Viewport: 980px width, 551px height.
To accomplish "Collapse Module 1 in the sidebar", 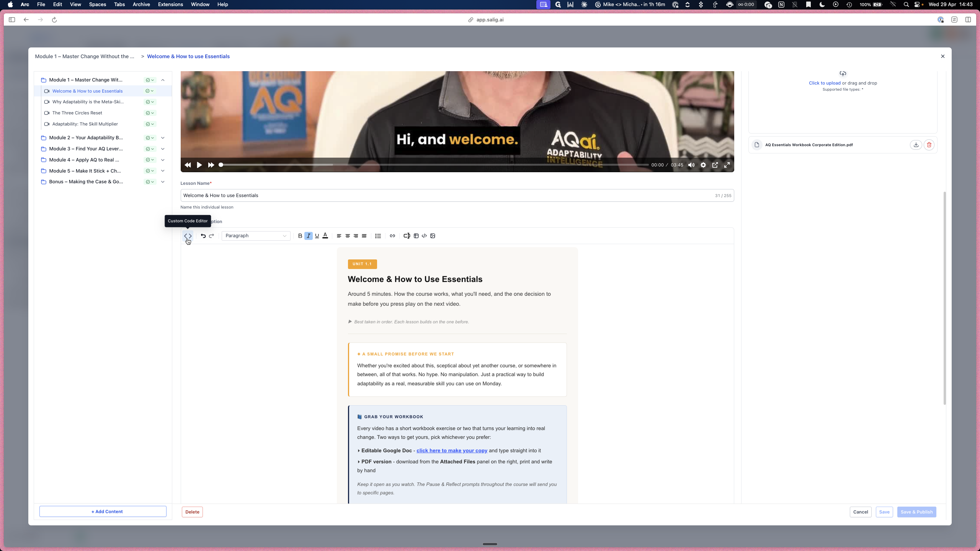I will click(x=163, y=80).
